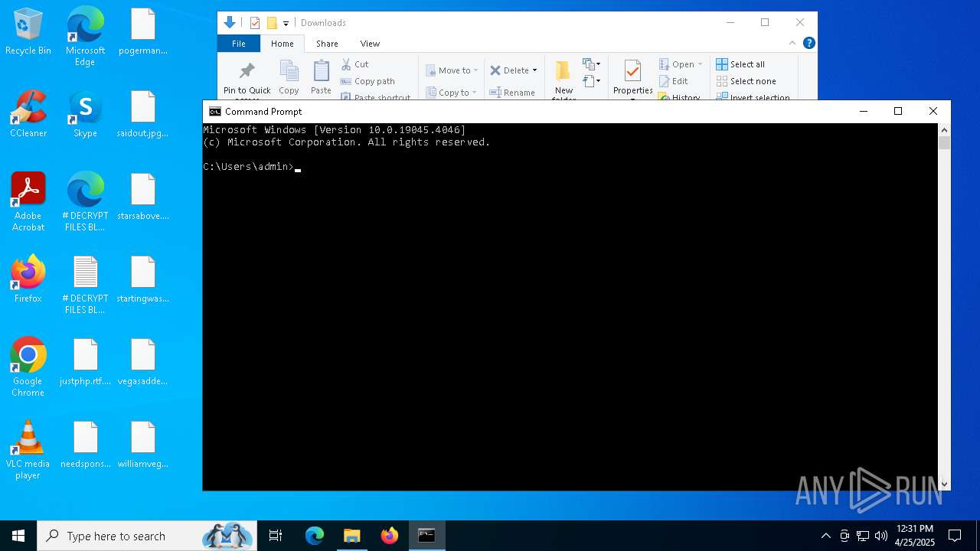Select the williamveg file on desktop
The width and height of the screenshot is (980, 551).
pyautogui.click(x=143, y=445)
